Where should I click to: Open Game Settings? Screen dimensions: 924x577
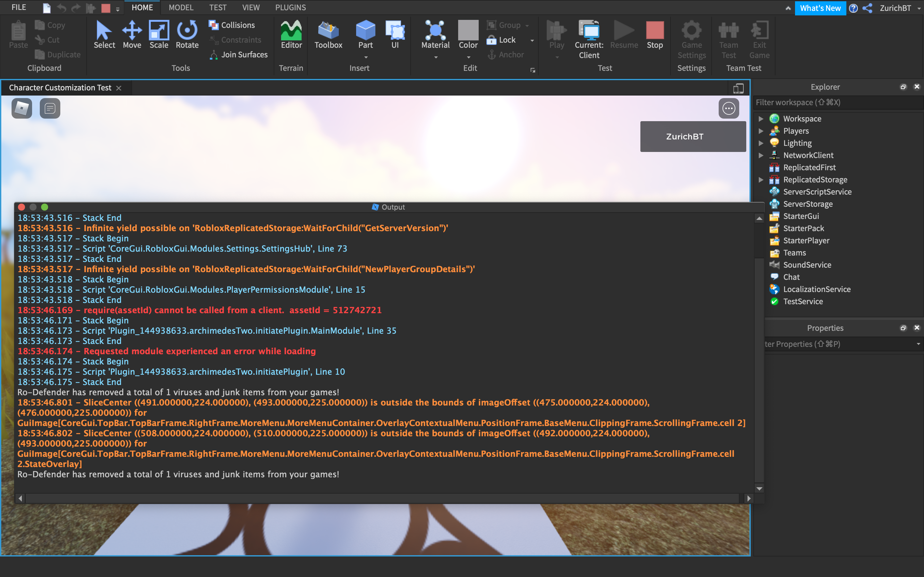coord(691,38)
